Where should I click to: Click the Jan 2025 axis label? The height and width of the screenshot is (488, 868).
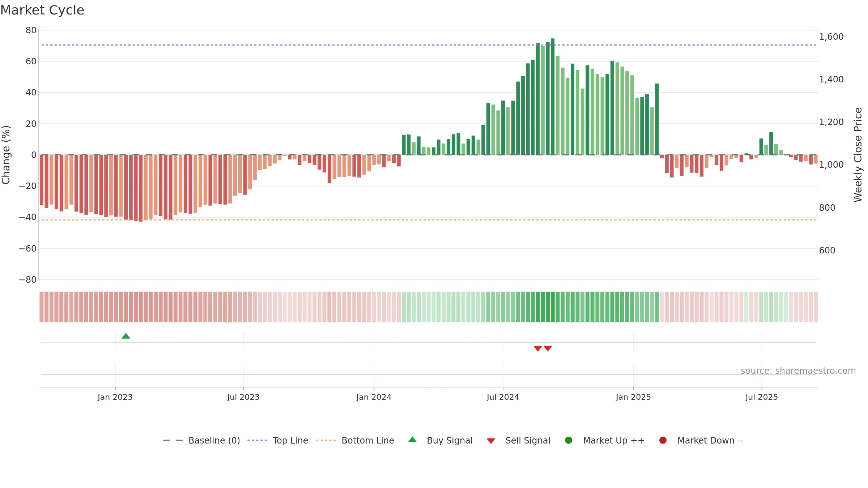633,397
